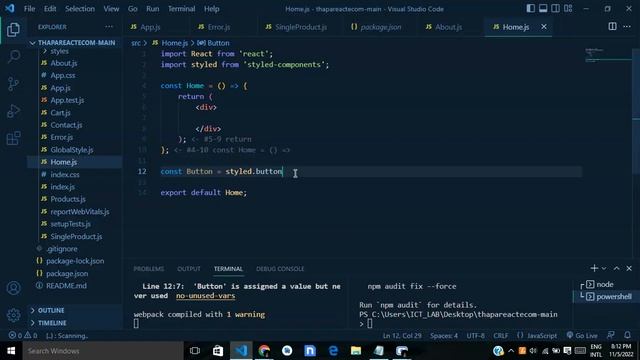The image size is (640, 360).
Task: Open Windows Start menu
Action: click(11, 351)
